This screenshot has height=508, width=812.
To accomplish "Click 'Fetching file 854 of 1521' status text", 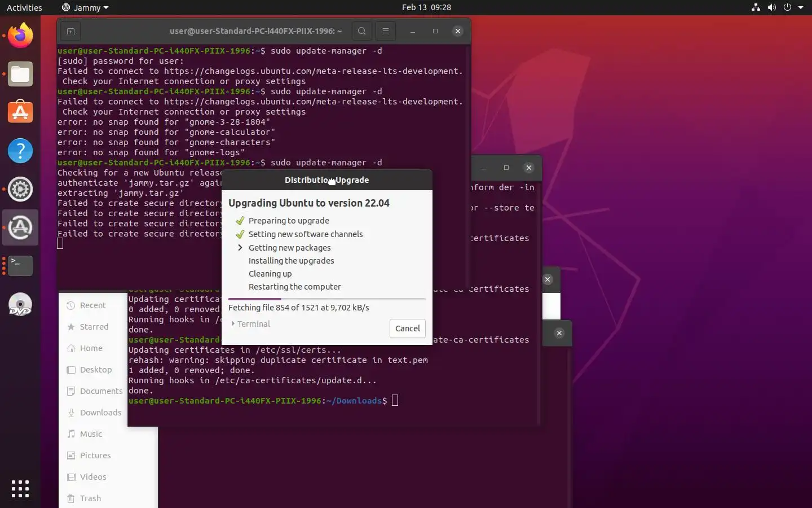I will tap(299, 308).
